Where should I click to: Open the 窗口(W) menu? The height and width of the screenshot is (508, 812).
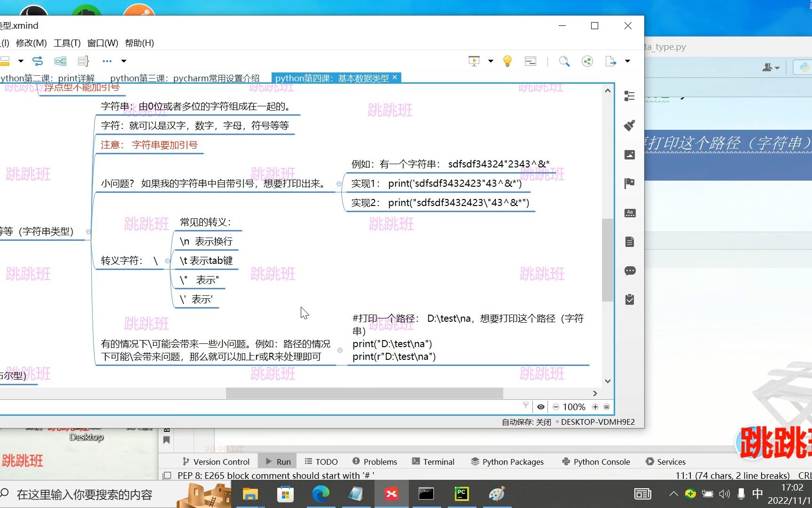103,43
